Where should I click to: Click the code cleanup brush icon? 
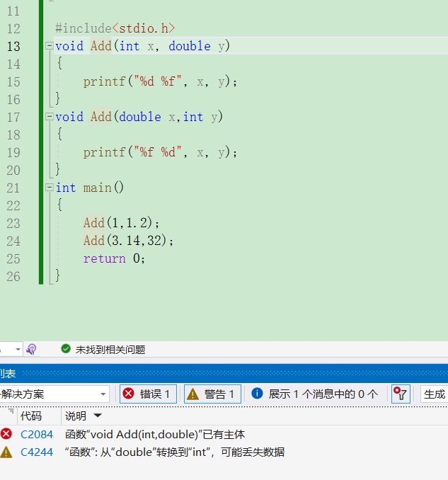pyautogui.click(x=31, y=349)
